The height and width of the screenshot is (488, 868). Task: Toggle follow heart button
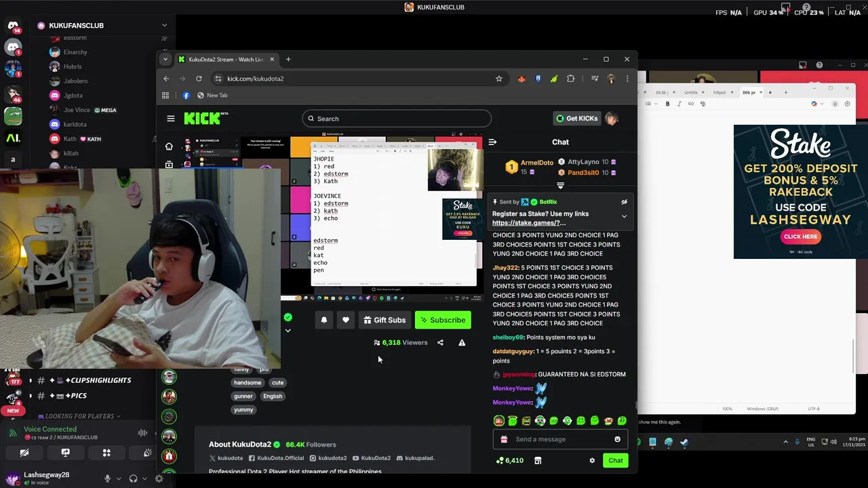[x=346, y=320]
